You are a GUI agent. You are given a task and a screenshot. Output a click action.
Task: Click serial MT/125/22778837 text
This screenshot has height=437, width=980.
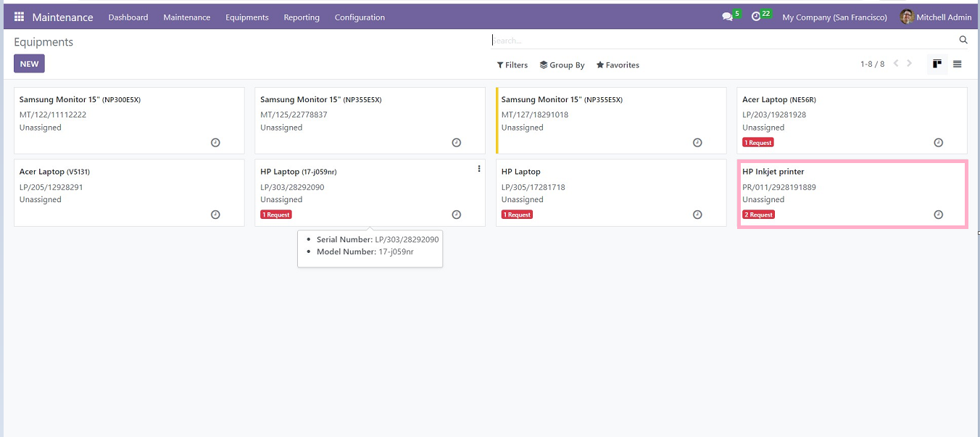coord(294,115)
